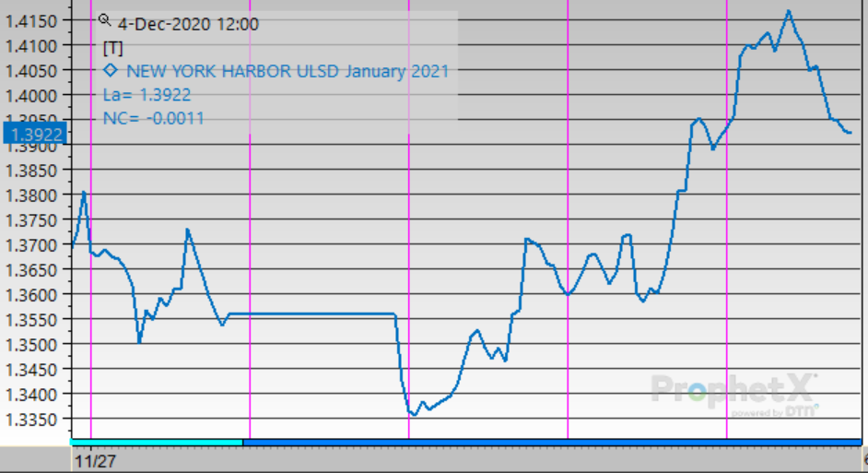Click the 1.4150 label on the price axis

tap(33, 20)
